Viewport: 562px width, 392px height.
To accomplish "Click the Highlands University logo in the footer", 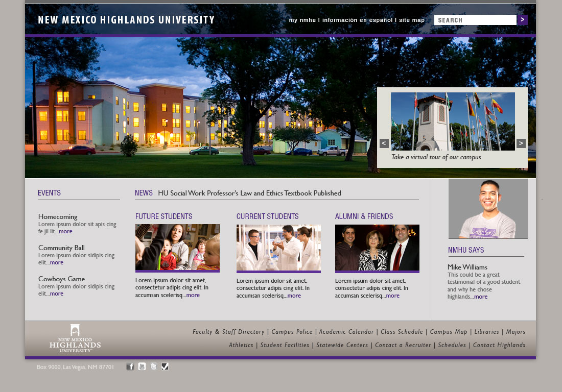I will (x=75, y=338).
